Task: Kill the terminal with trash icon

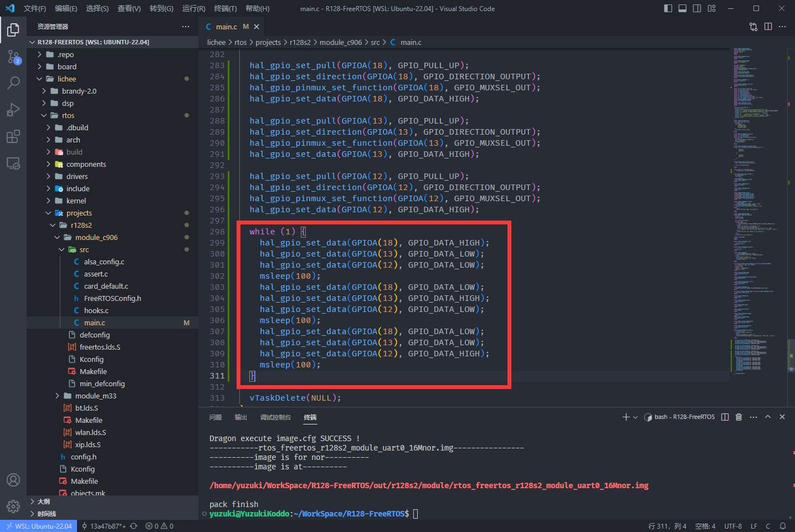Action: (x=738, y=417)
